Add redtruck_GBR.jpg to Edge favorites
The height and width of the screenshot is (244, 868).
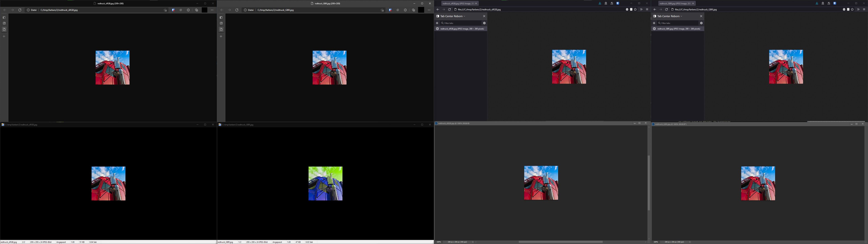pos(382,10)
